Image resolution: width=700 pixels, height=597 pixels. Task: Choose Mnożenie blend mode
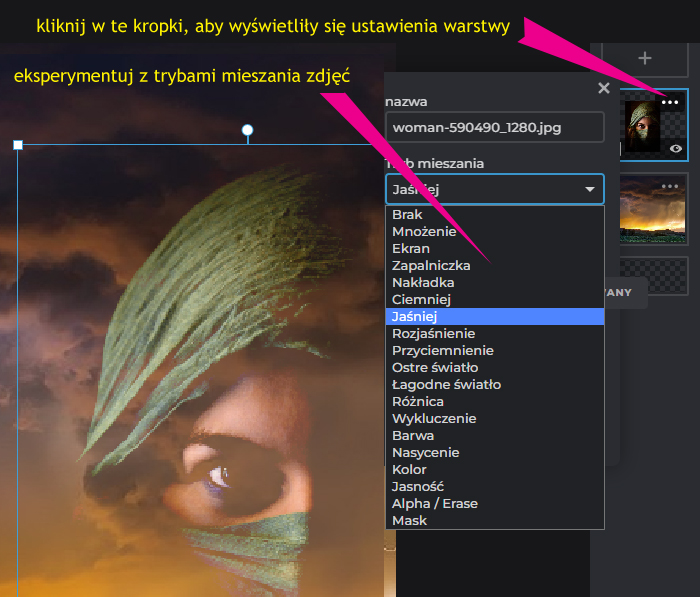[424, 232]
